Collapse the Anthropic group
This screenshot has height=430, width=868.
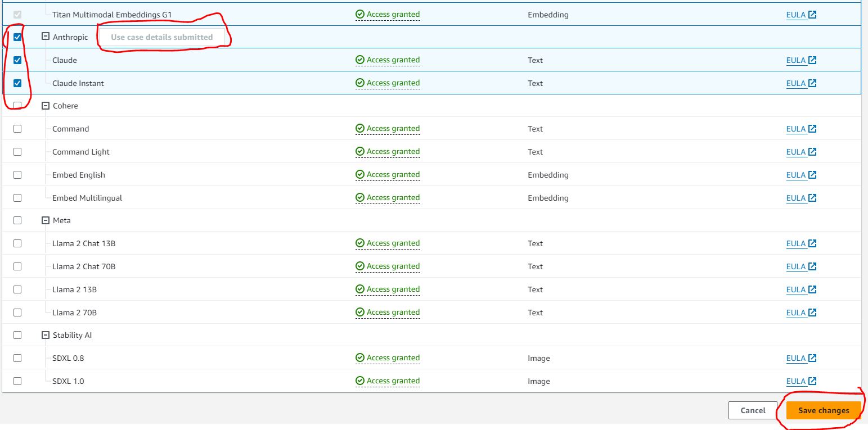[x=46, y=37]
